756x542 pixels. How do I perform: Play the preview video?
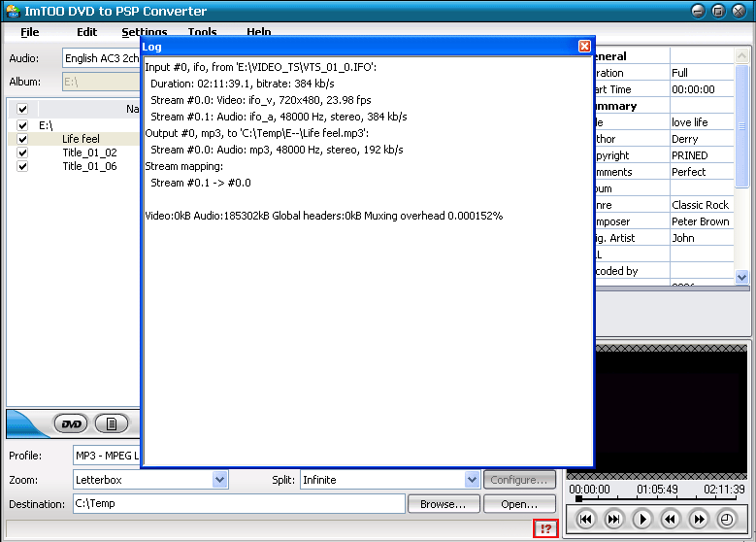(x=642, y=520)
